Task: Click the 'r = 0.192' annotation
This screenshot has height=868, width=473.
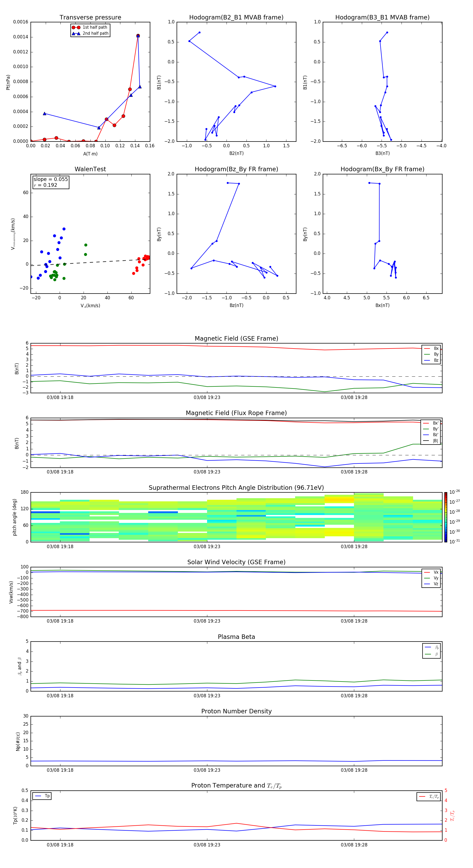Action: tap(45, 185)
